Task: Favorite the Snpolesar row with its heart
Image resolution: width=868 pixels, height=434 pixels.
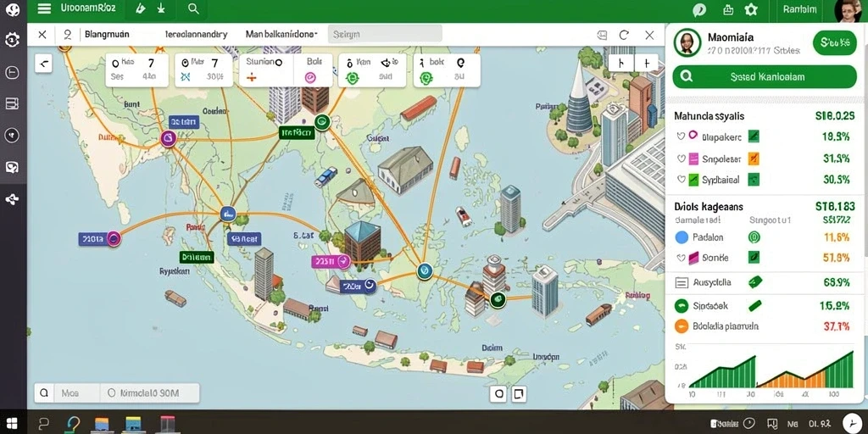Action: pos(681,159)
